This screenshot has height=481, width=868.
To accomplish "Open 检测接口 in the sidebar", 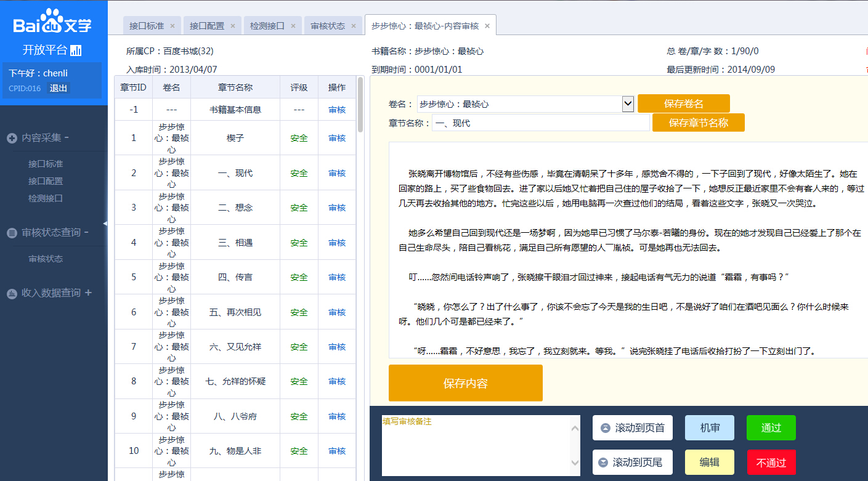I will click(x=46, y=198).
